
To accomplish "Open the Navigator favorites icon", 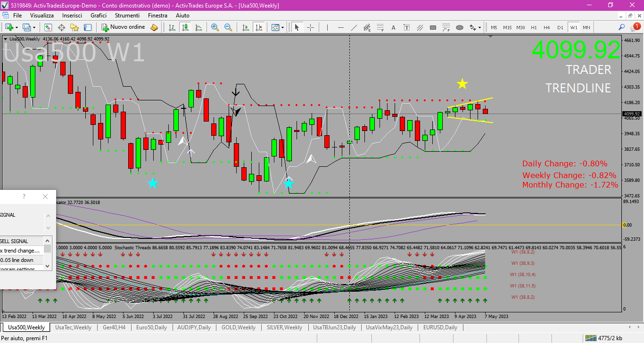I will point(74,27).
